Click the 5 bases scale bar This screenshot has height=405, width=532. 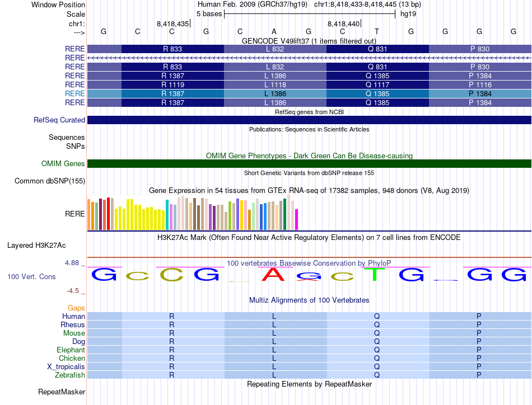[x=310, y=14]
